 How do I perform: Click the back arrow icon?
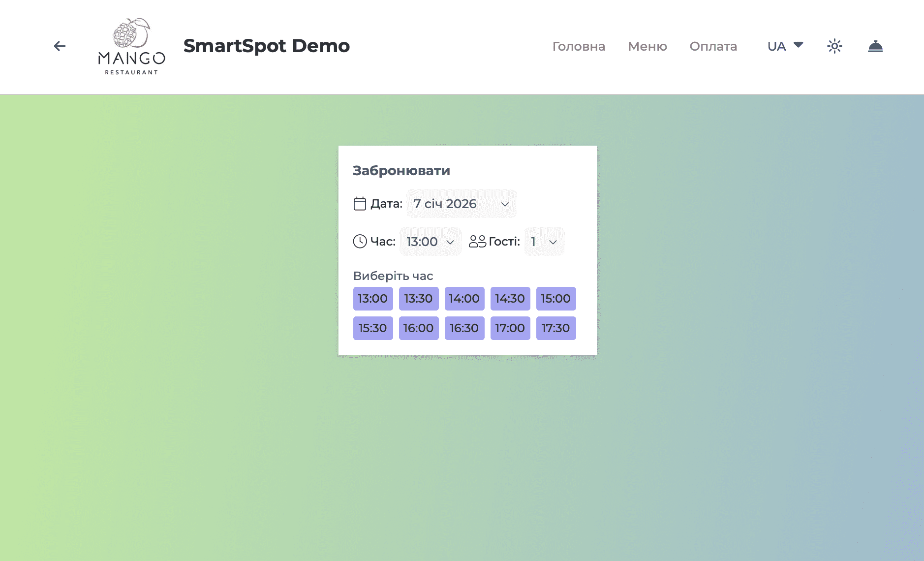point(60,46)
